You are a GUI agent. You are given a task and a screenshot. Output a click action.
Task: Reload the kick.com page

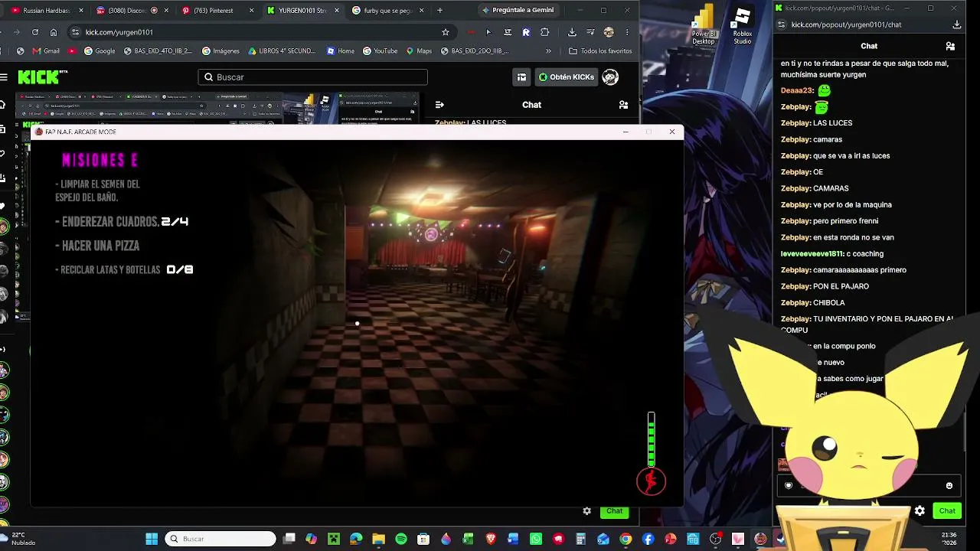pos(35,32)
